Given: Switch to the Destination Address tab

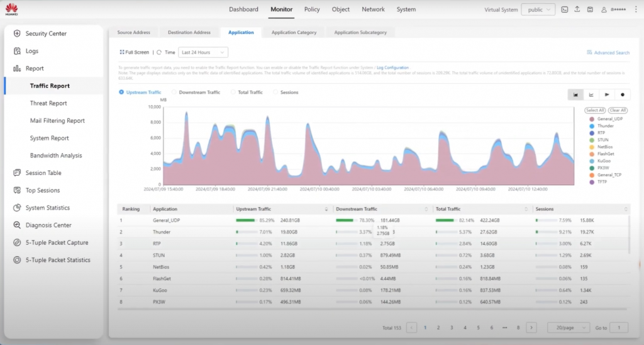Looking at the screenshot, I should pos(189,32).
